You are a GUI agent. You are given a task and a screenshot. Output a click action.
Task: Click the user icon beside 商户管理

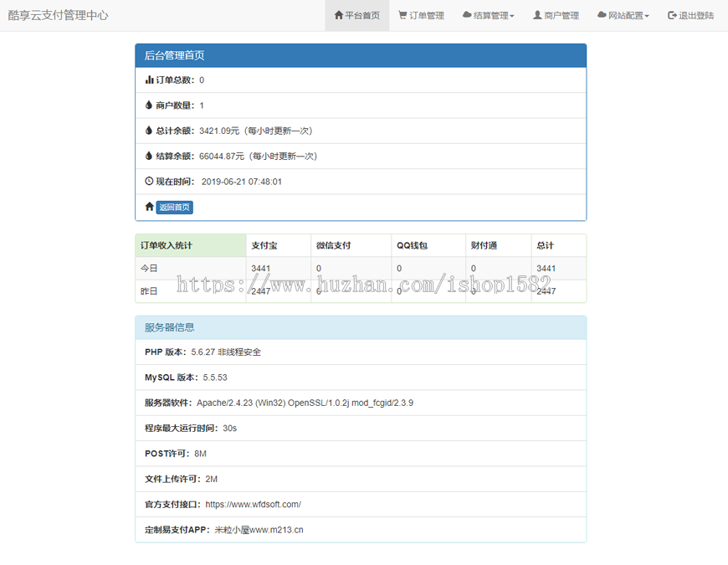pos(537,14)
